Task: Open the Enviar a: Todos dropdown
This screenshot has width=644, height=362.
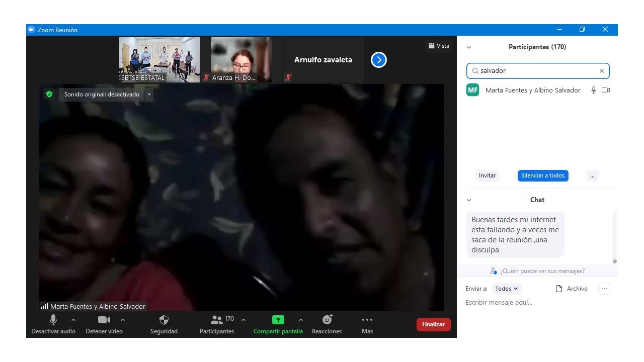Action: 507,289
